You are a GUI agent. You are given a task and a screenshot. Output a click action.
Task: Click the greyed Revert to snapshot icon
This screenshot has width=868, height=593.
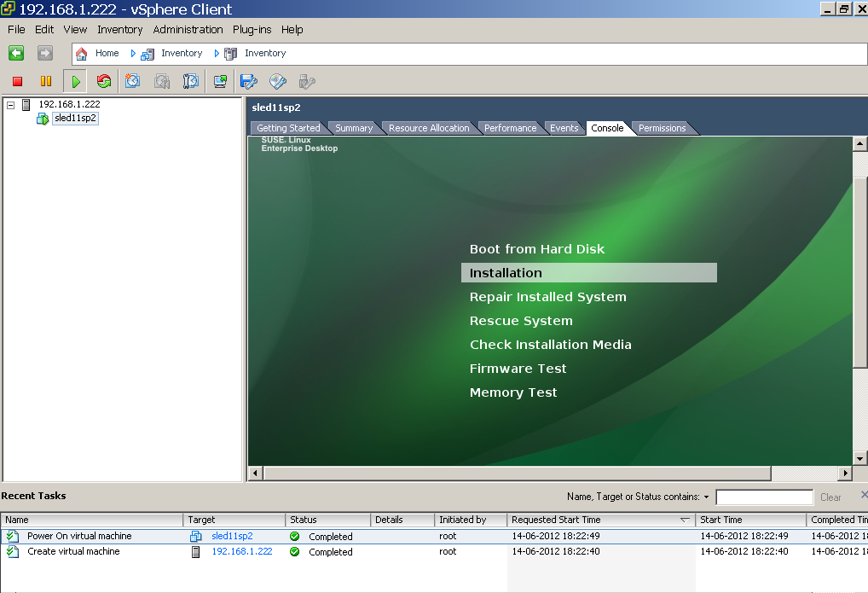(162, 81)
